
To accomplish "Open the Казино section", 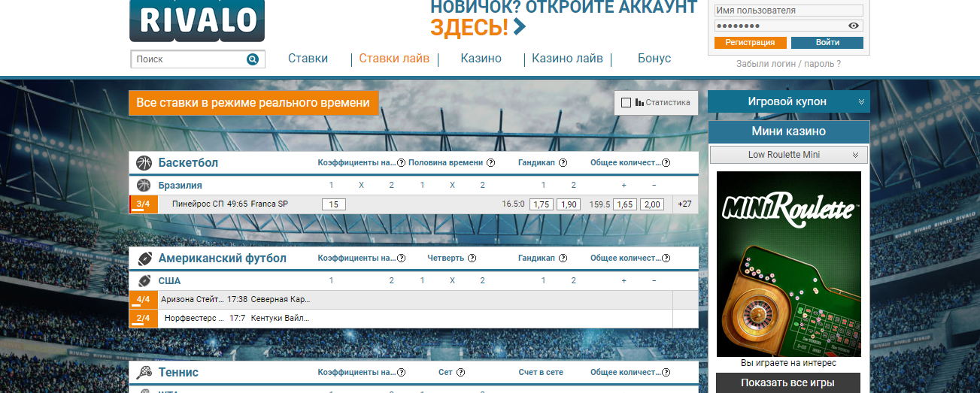I will point(481,59).
